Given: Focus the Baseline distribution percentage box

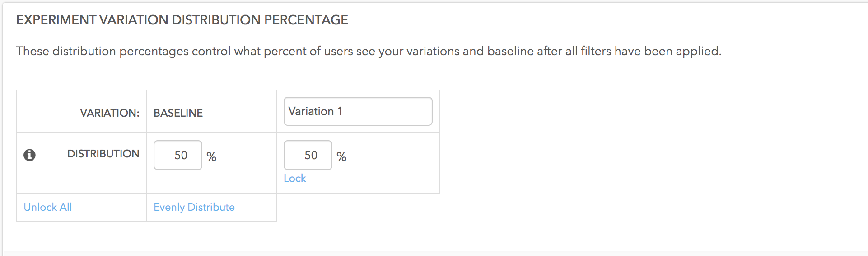Looking at the screenshot, I should [x=178, y=155].
